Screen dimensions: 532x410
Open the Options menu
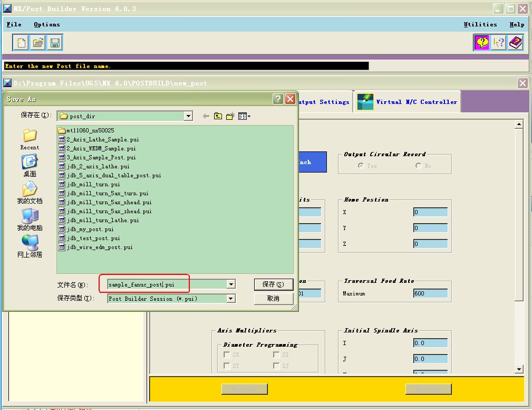click(x=47, y=24)
